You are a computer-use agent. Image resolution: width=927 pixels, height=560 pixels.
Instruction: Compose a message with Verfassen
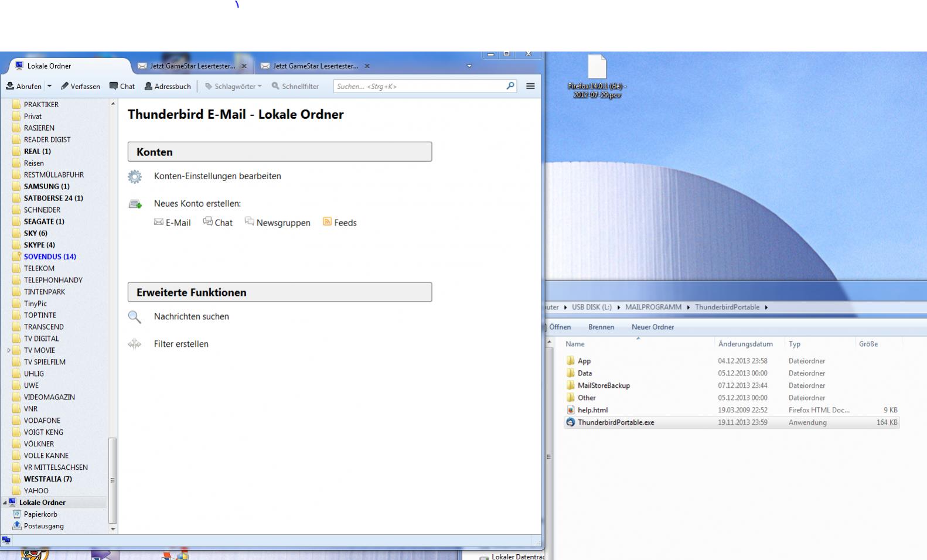tap(80, 86)
